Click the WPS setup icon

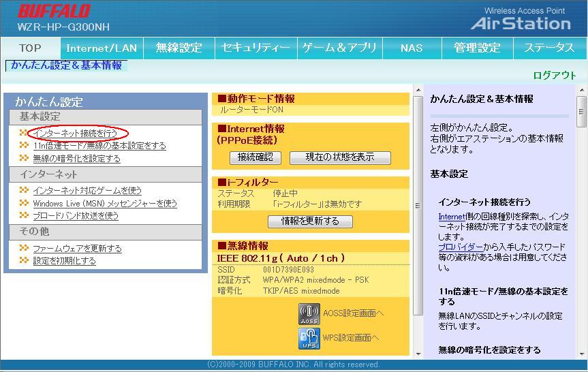pyautogui.click(x=309, y=337)
